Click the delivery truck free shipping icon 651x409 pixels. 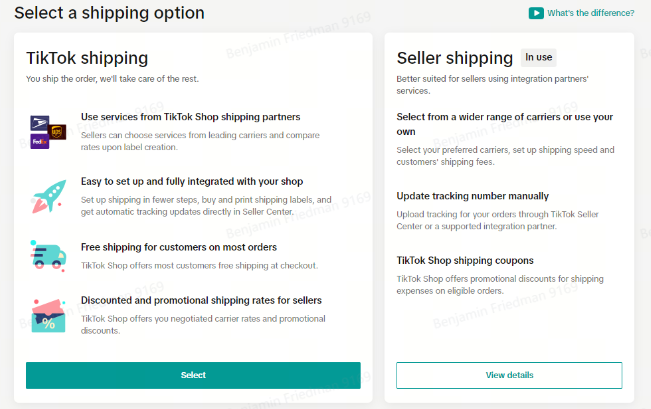pyautogui.click(x=48, y=256)
